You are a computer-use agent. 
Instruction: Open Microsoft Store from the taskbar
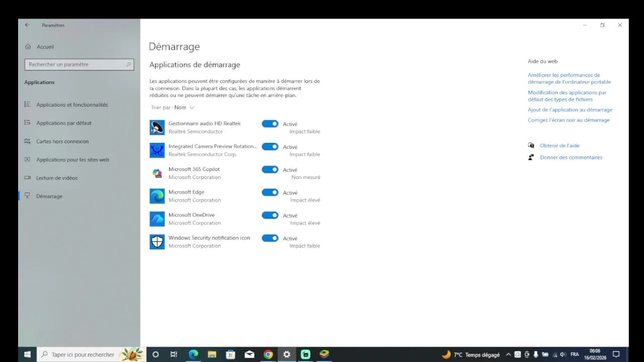pyautogui.click(x=230, y=354)
